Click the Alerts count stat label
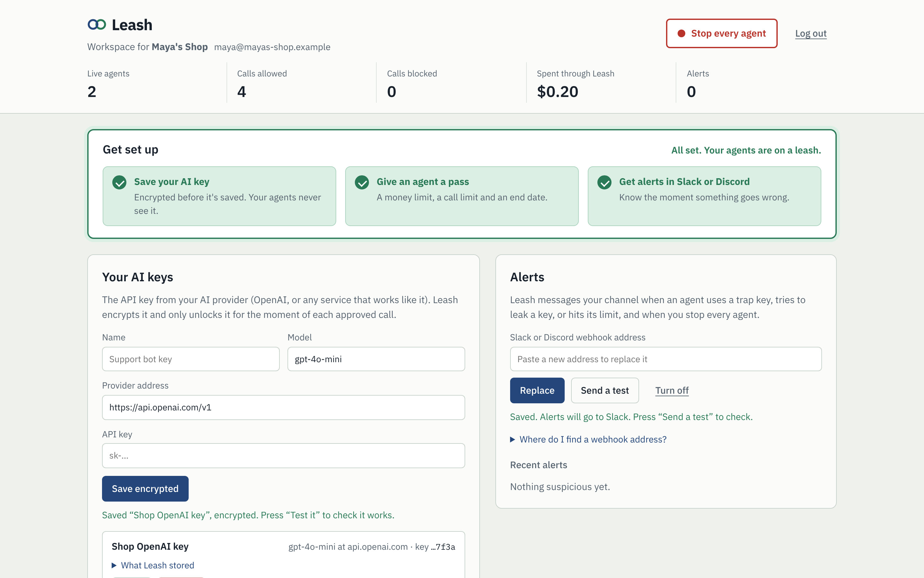 pos(697,74)
